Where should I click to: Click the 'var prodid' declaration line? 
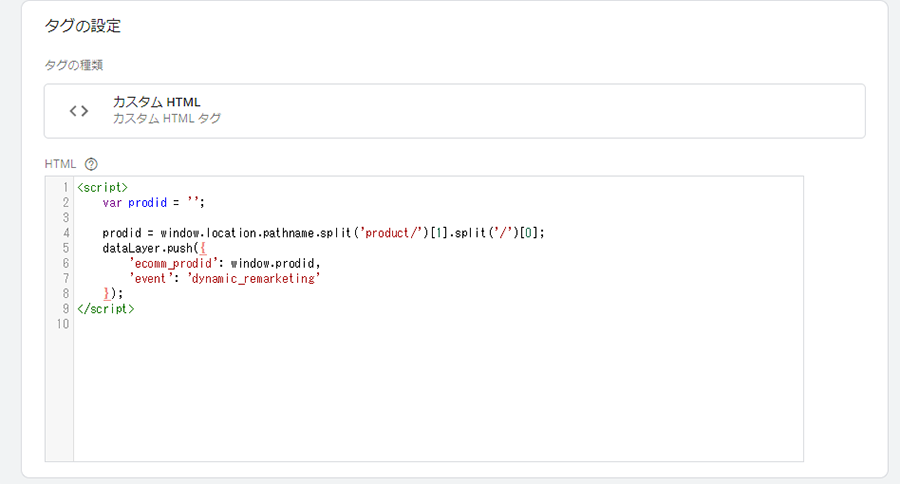click(x=153, y=203)
